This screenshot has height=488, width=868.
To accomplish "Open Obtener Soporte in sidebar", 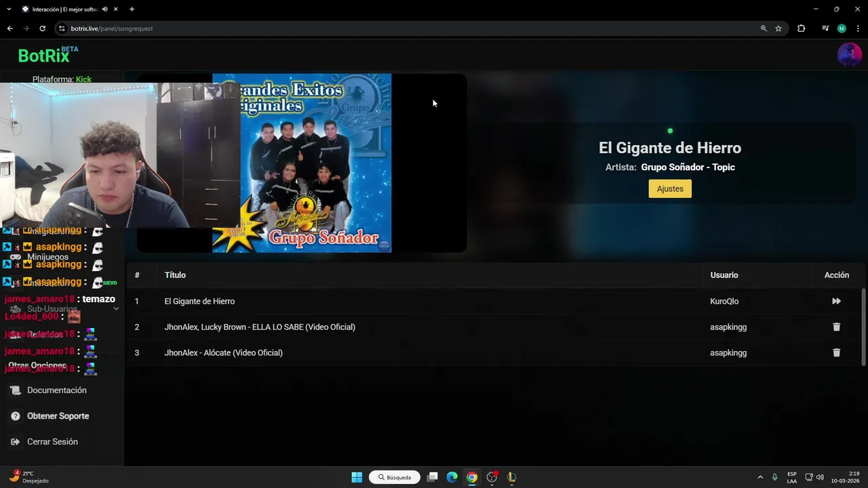I will (58, 416).
